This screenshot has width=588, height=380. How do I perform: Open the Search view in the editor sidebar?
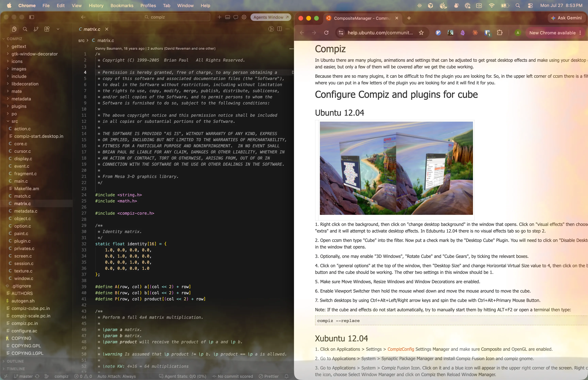pyautogui.click(x=25, y=29)
